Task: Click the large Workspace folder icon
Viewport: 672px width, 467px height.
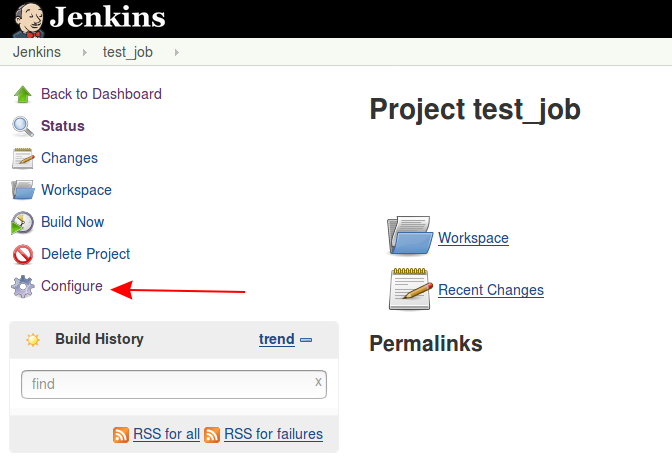Action: point(410,236)
